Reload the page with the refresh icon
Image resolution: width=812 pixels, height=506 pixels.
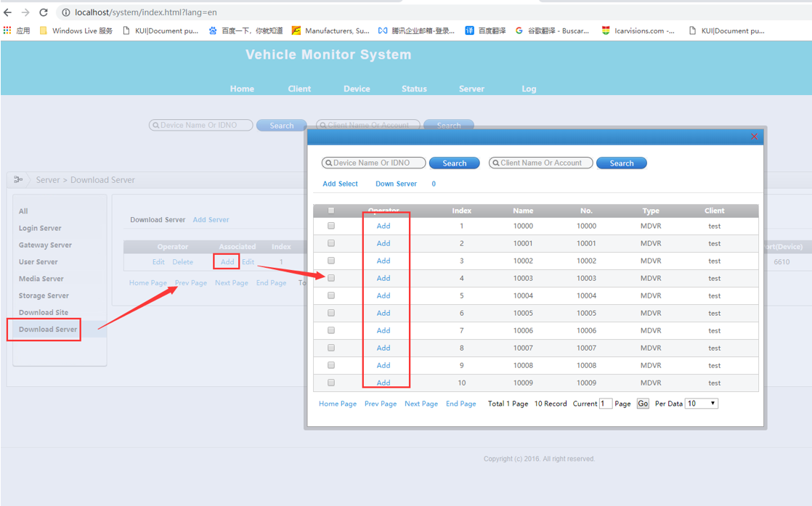44,12
